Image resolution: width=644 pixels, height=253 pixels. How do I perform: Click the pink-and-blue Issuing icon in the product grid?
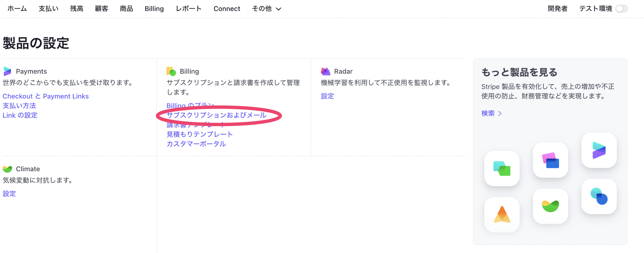[550, 160]
